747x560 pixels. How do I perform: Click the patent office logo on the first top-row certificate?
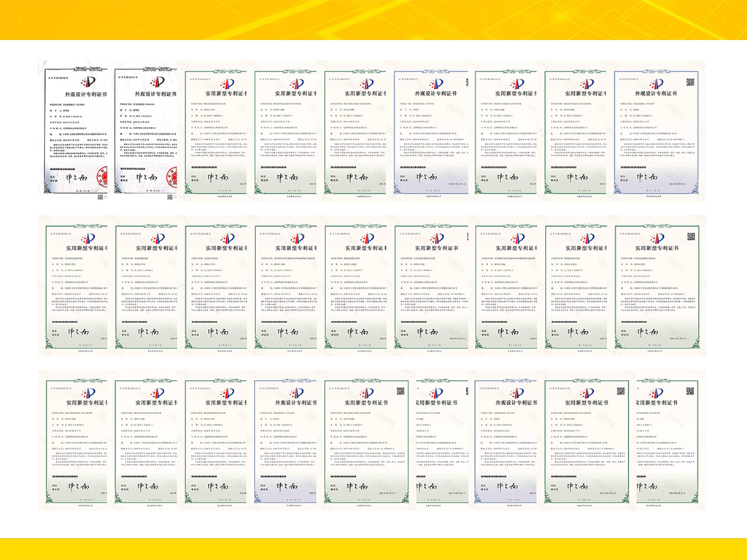coord(88,82)
